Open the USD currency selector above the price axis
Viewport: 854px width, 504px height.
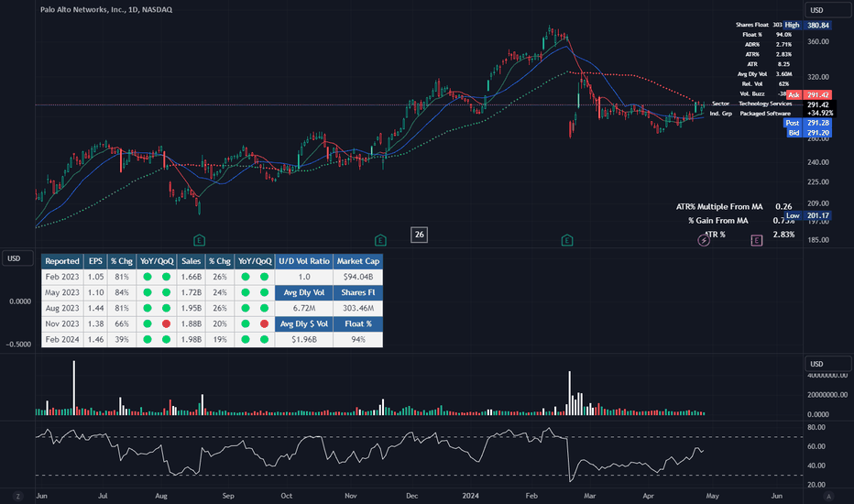(827, 10)
